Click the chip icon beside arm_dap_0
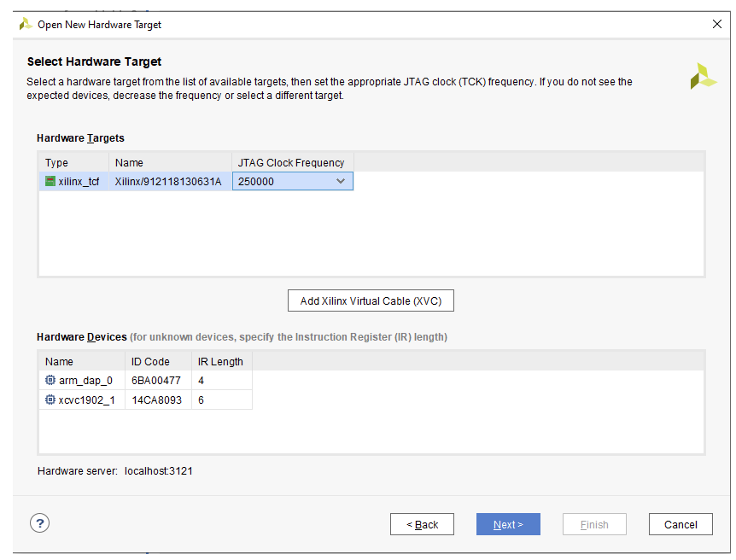The height and width of the screenshot is (560, 736). (49, 380)
